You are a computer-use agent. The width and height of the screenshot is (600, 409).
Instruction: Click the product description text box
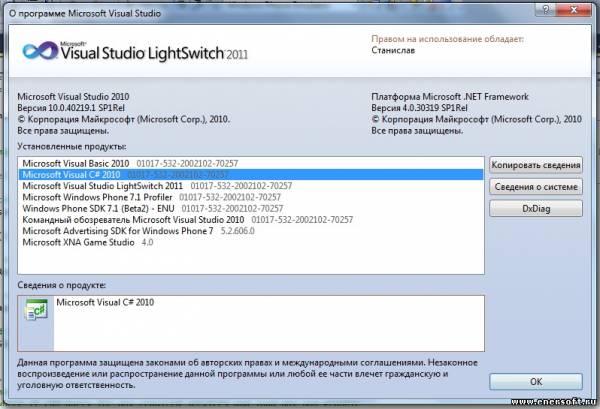click(269, 323)
